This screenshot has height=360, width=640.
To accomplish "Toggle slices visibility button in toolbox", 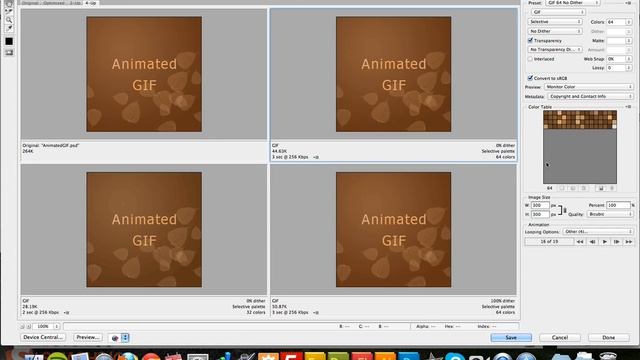I will pos(9,53).
